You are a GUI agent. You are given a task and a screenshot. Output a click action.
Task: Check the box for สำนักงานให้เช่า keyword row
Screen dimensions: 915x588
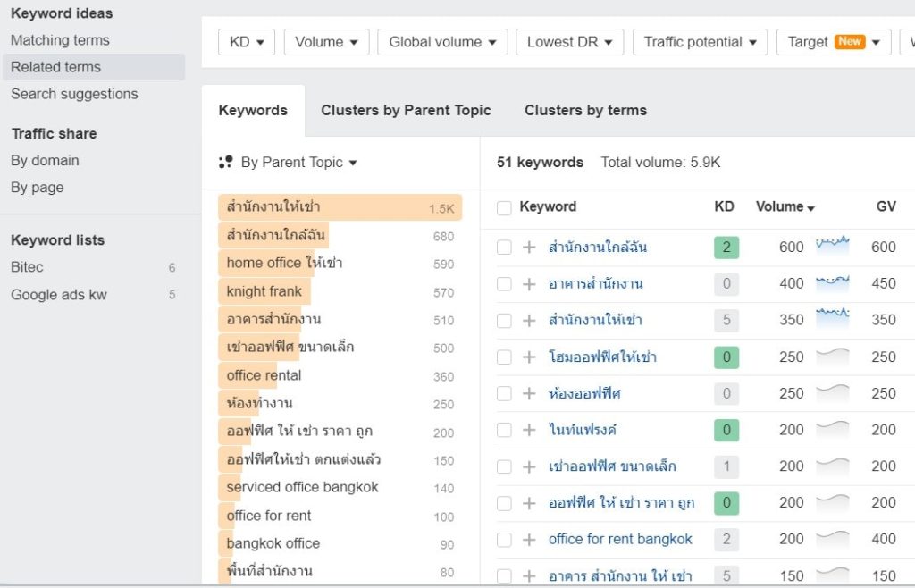(504, 320)
